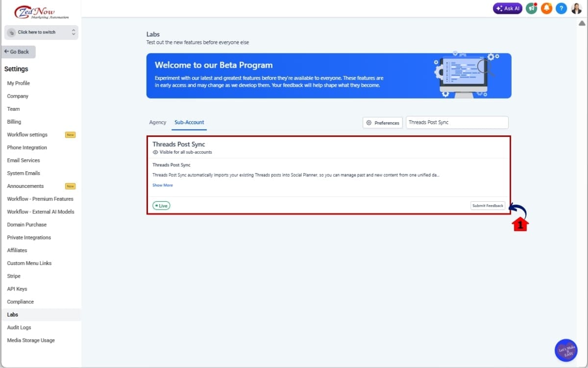Open Custom Menu Links settings

point(29,263)
